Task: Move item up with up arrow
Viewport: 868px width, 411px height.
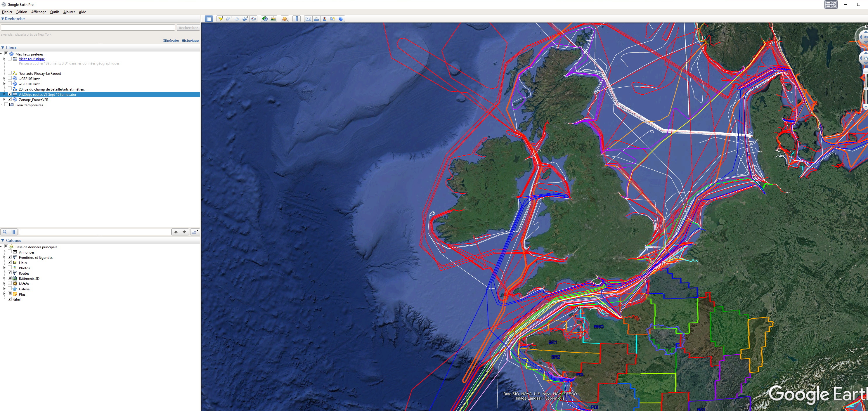Action: [x=176, y=232]
